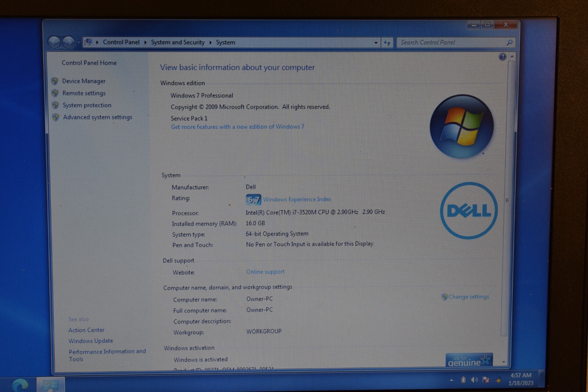This screenshot has height=392, width=588.
Task: Open Performance Information and Tools
Action: pos(107,355)
